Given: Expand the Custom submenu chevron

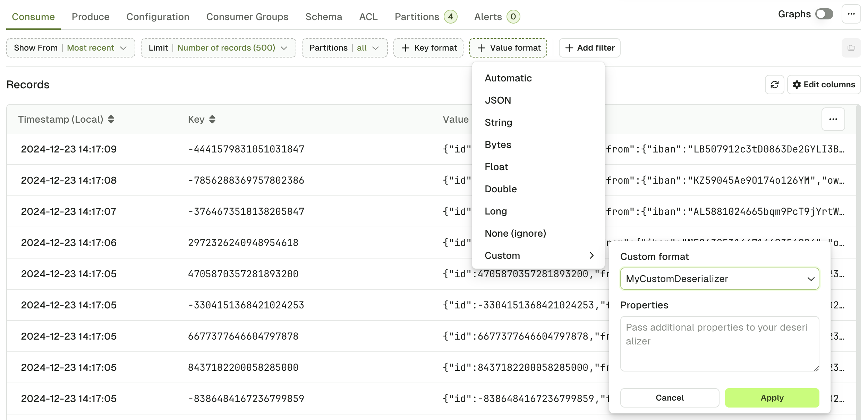Looking at the screenshot, I should [592, 255].
